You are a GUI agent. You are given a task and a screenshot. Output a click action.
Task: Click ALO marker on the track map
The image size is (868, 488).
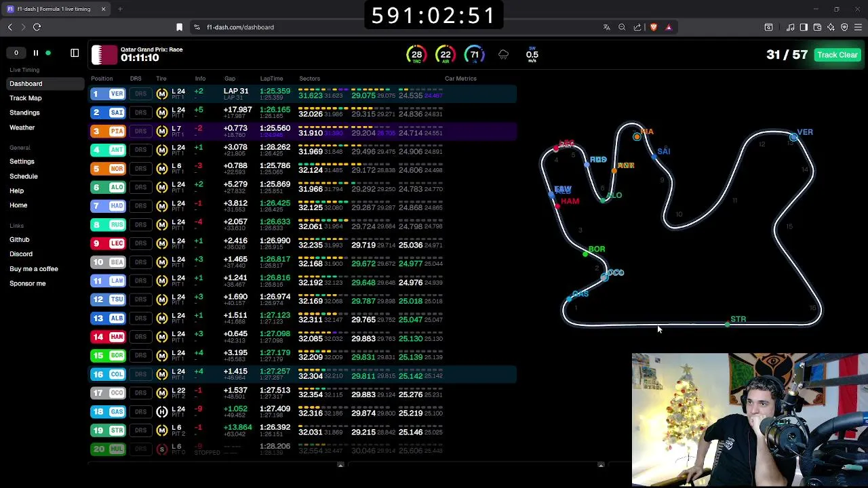(604, 200)
